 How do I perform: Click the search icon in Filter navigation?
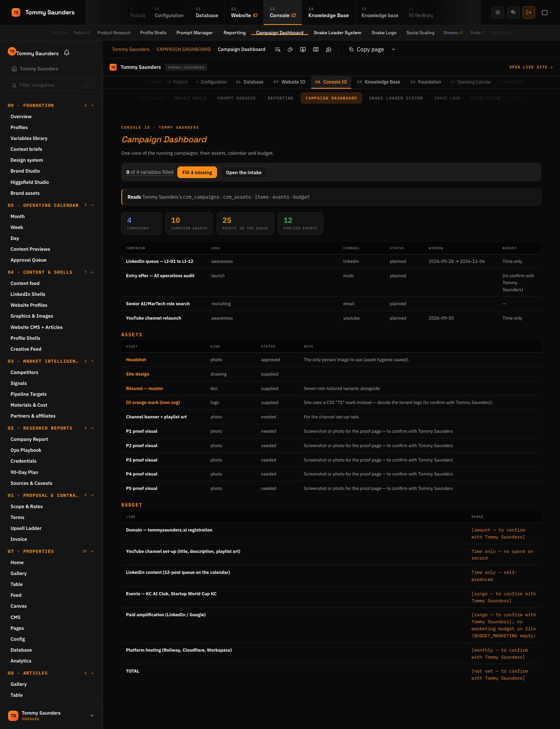coord(14,85)
